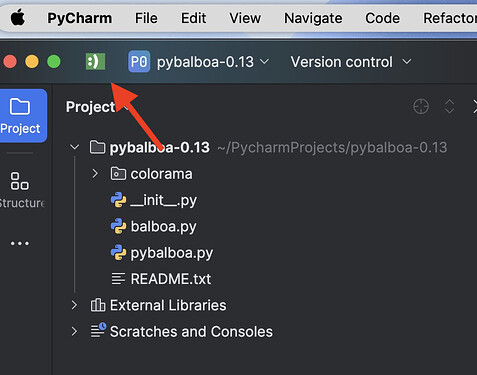Expand Scratches and Consoles node
The height and width of the screenshot is (375, 477).
74,331
